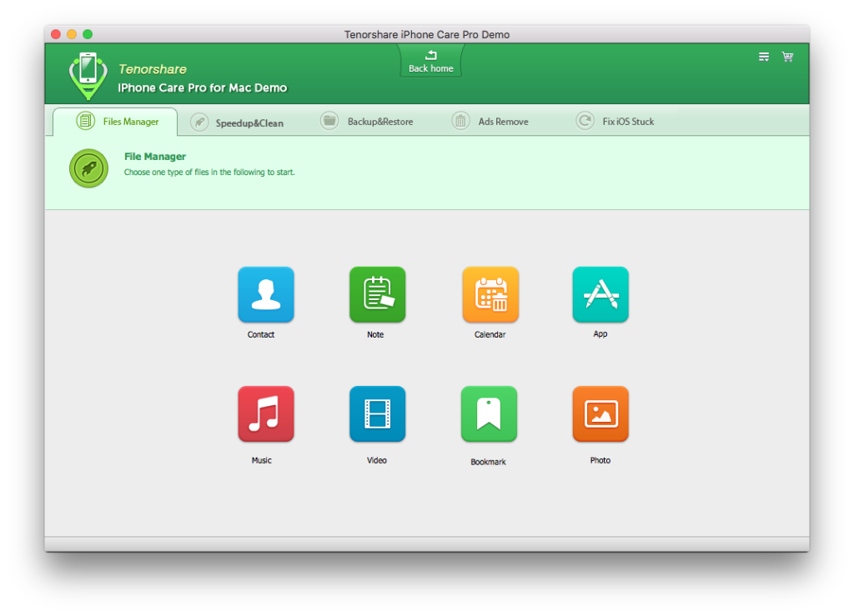Screen dimensions: 854x616
Task: Click the File Manager heading text
Action: [154, 157]
